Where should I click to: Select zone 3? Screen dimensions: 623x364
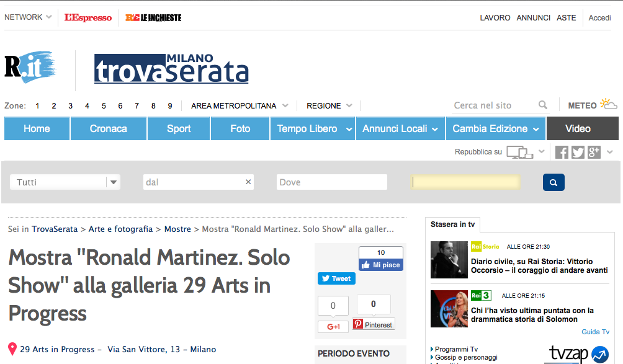(70, 105)
